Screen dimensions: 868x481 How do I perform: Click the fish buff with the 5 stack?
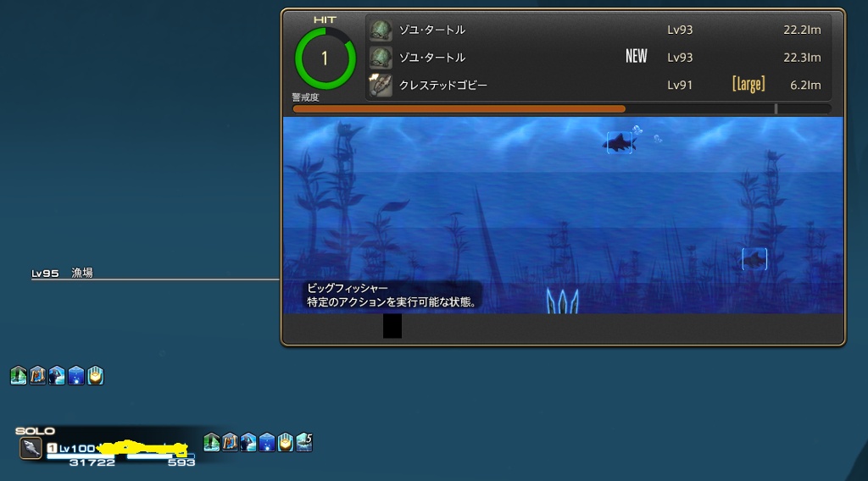tap(304, 442)
